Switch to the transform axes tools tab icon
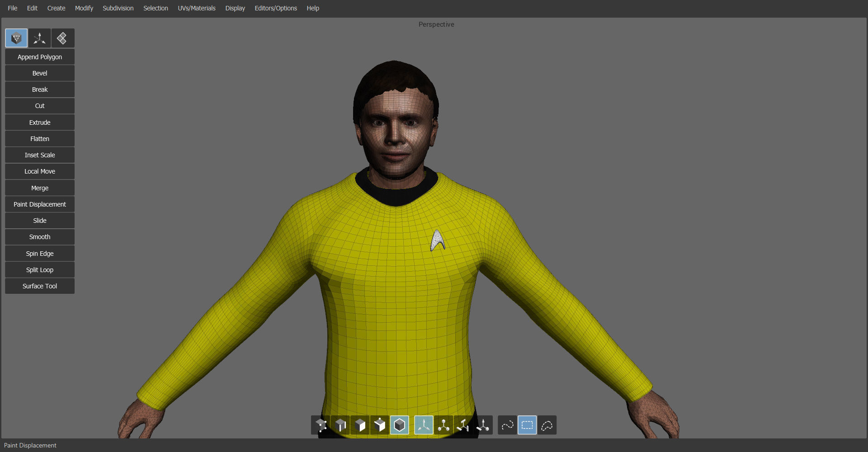The width and height of the screenshot is (868, 452). (x=40, y=38)
